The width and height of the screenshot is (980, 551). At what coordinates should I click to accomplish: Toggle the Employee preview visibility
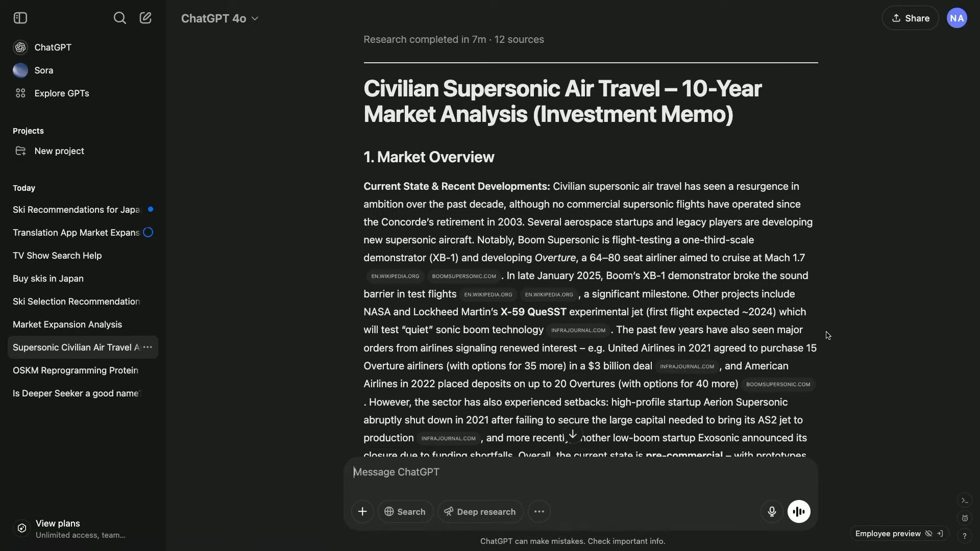click(x=928, y=534)
